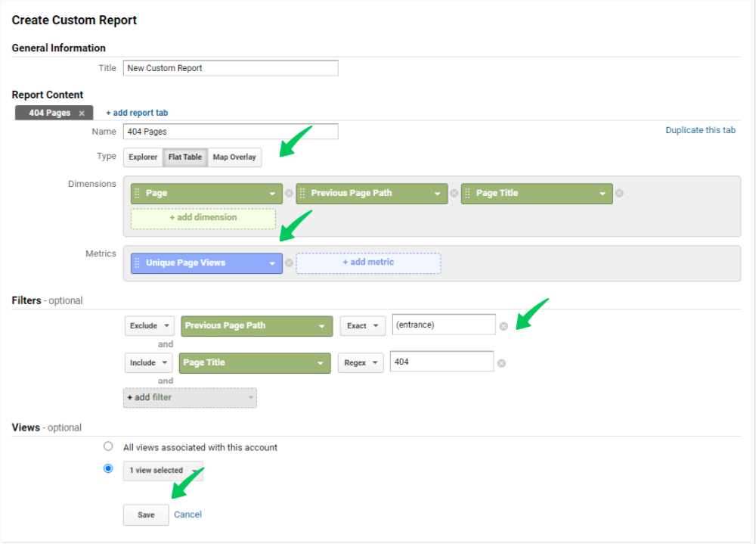This screenshot has height=544, width=756.
Task: Remove the Unique Page Views metric
Action: (x=289, y=263)
